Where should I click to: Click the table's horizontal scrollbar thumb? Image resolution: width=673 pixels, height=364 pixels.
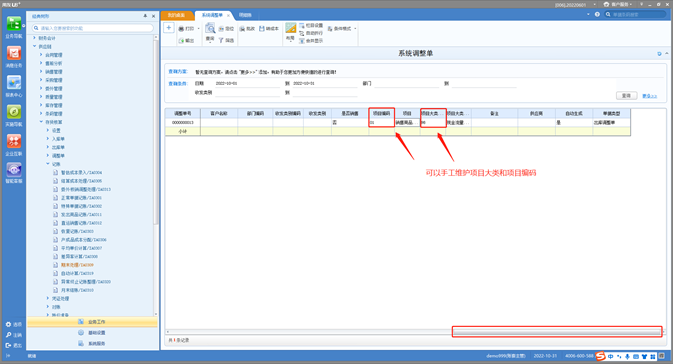click(557, 332)
